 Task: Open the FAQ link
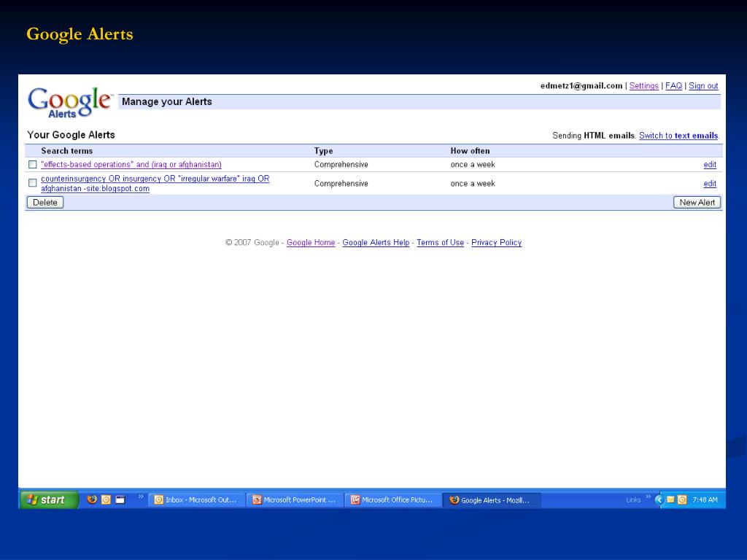tap(673, 86)
